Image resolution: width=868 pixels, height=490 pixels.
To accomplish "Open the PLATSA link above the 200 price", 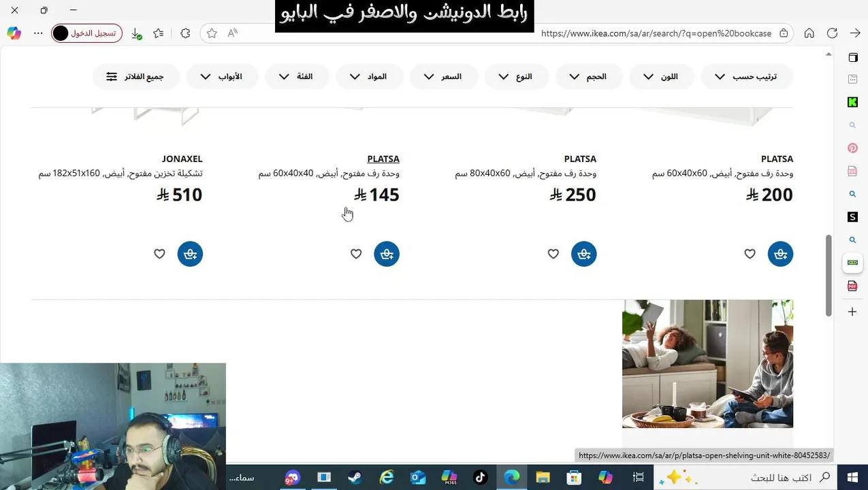I will (x=777, y=159).
